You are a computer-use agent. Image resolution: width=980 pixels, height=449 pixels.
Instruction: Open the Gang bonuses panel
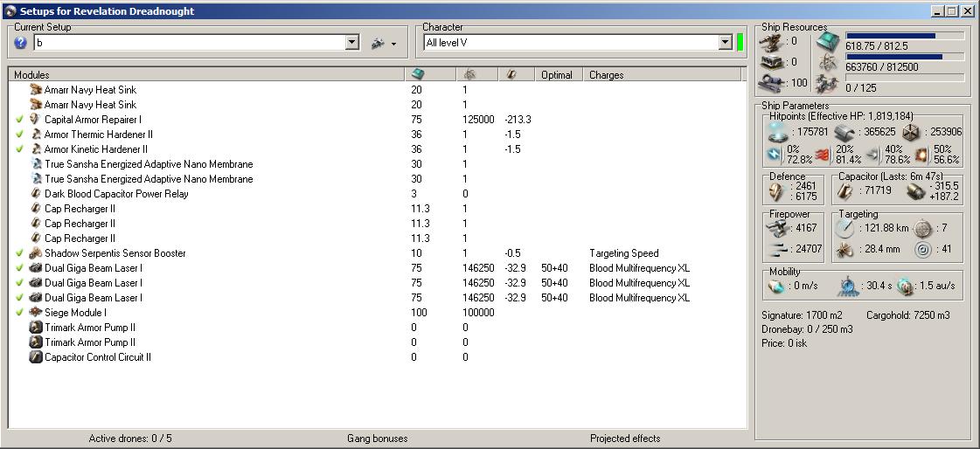[x=377, y=439]
